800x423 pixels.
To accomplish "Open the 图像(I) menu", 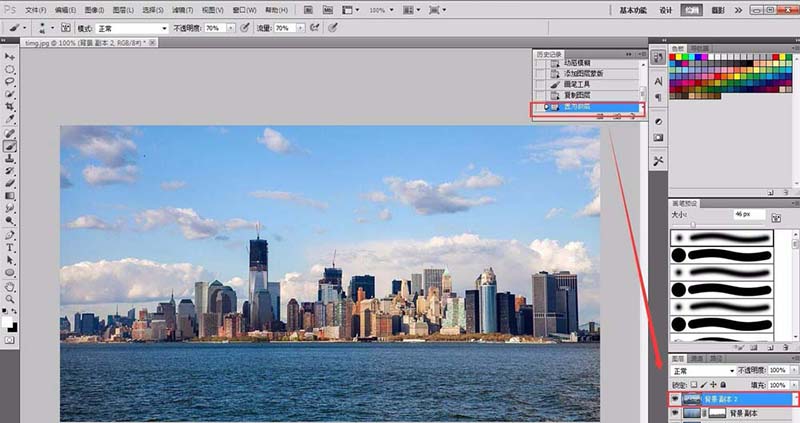I will (95, 9).
